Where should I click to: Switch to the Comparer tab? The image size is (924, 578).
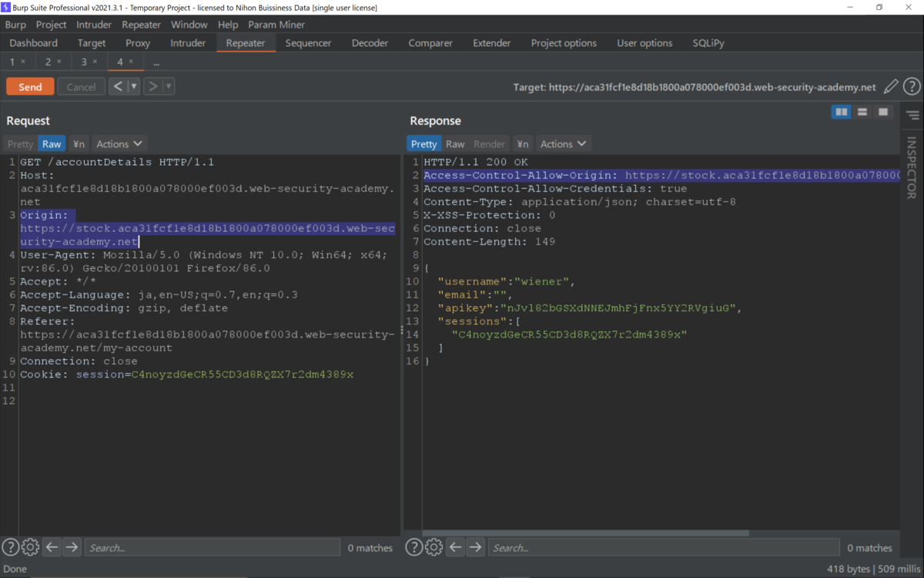430,43
